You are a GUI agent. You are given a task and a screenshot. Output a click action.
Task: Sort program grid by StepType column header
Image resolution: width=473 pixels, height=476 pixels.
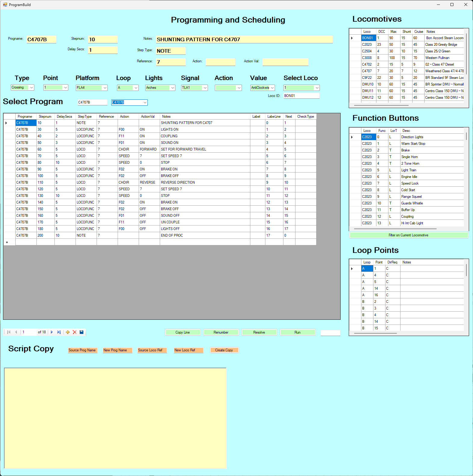tap(86, 117)
